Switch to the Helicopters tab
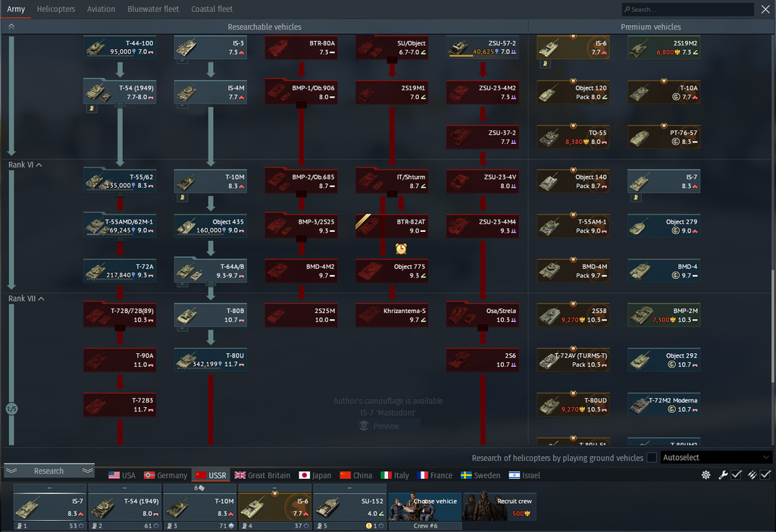 pos(56,9)
